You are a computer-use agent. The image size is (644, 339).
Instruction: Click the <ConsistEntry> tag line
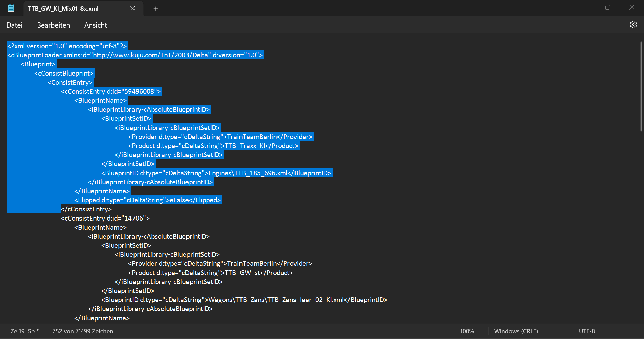pos(70,82)
